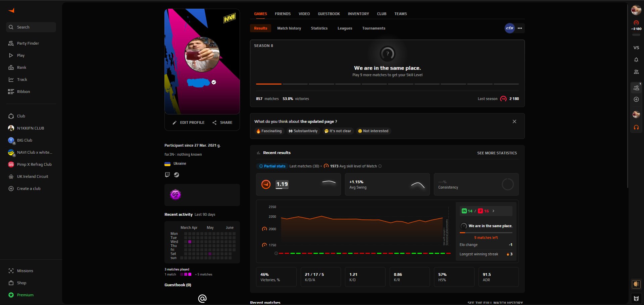644x305 pixels.
Task: Open friends list icon in right bar
Action: click(636, 72)
